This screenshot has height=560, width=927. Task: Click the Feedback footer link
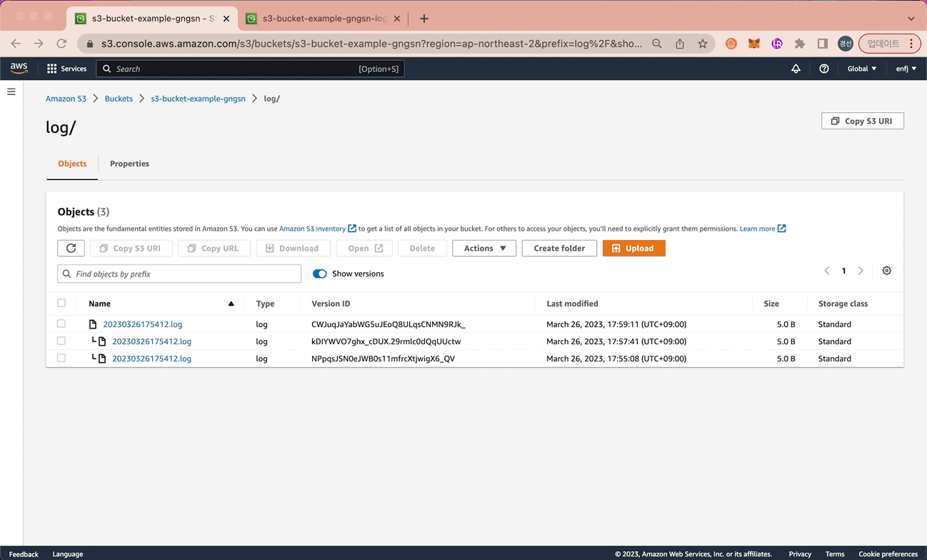tap(24, 554)
